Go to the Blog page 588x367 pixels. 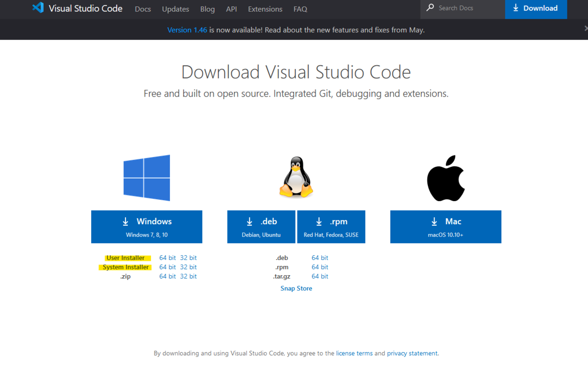point(207,9)
